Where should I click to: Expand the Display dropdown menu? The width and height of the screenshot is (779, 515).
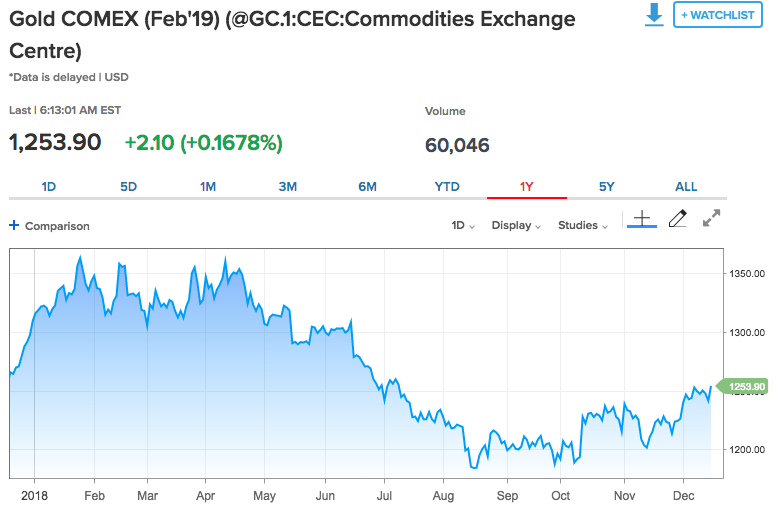pos(516,226)
